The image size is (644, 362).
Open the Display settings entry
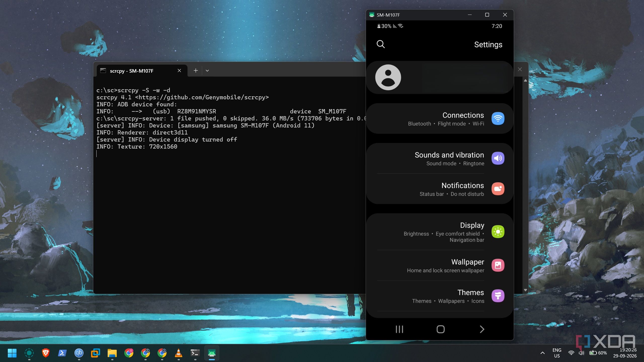440,232
